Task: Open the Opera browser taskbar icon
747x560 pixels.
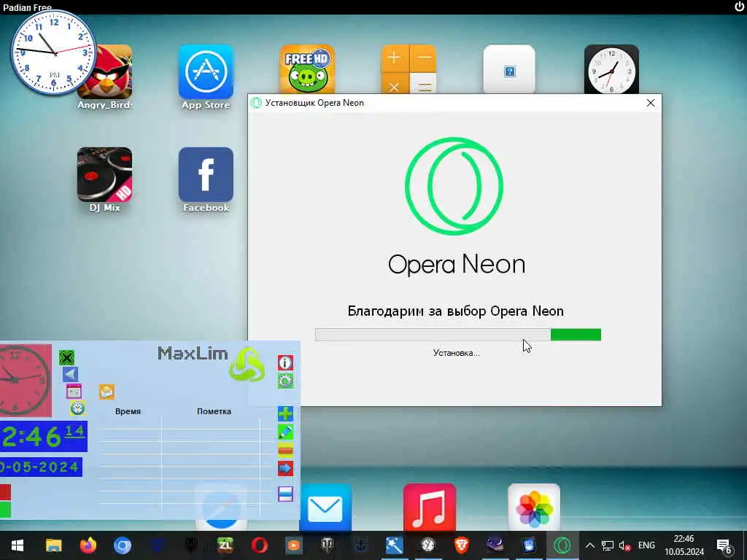Action: click(x=259, y=545)
